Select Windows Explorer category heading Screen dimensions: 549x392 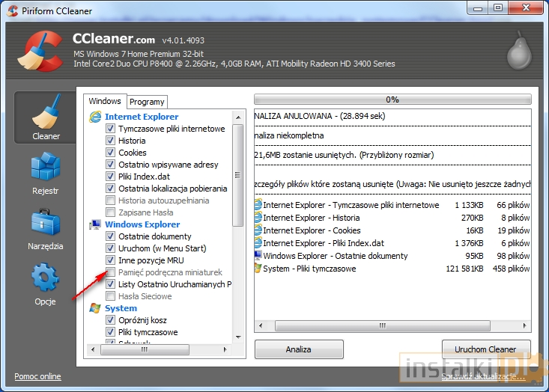click(x=142, y=224)
